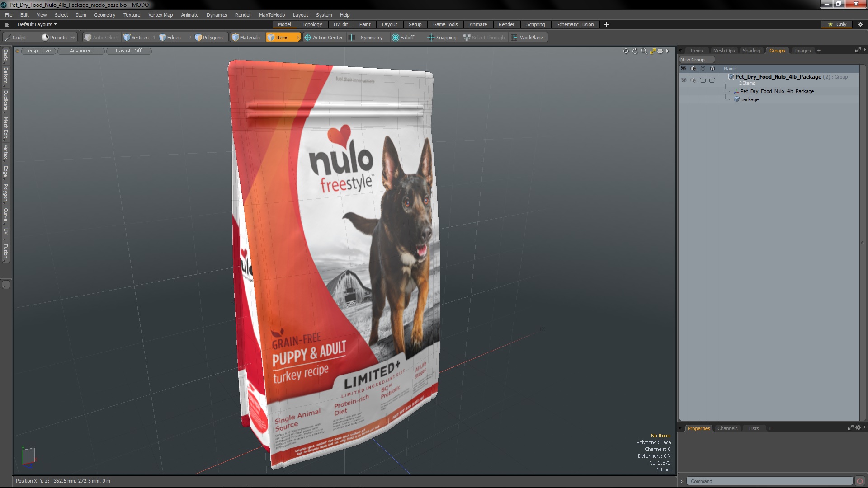
Task: Open the Perspective view type dropdown
Action: [x=38, y=51]
